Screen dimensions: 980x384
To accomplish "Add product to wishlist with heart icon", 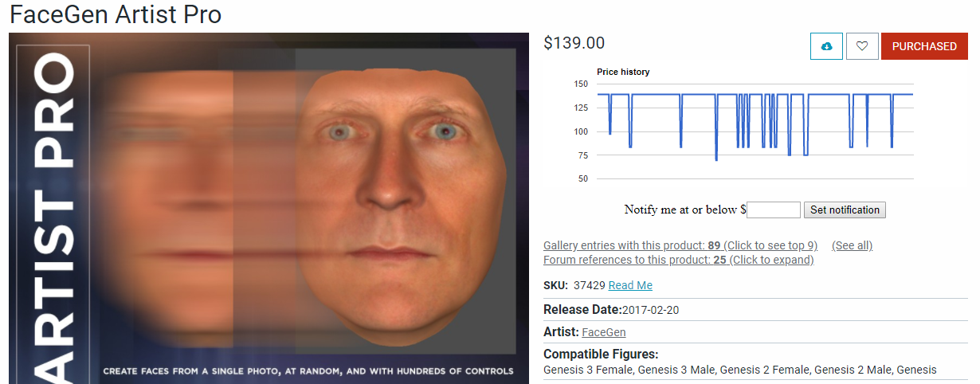I will [x=862, y=46].
